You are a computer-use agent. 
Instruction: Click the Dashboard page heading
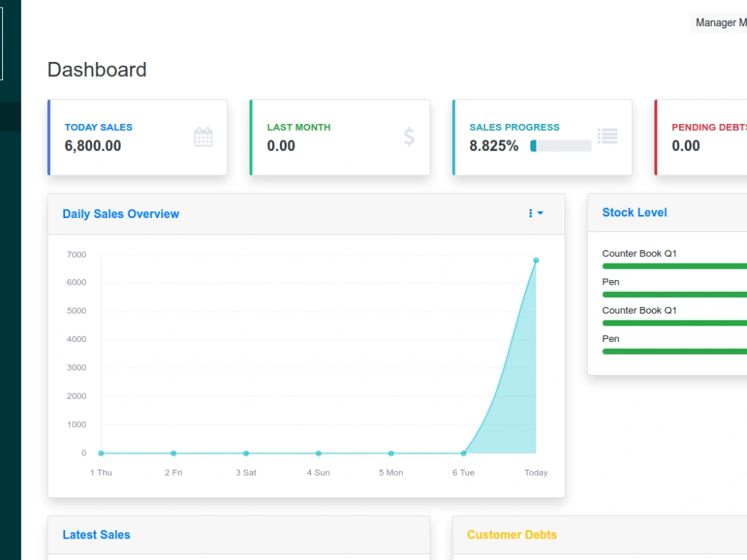[x=96, y=69]
